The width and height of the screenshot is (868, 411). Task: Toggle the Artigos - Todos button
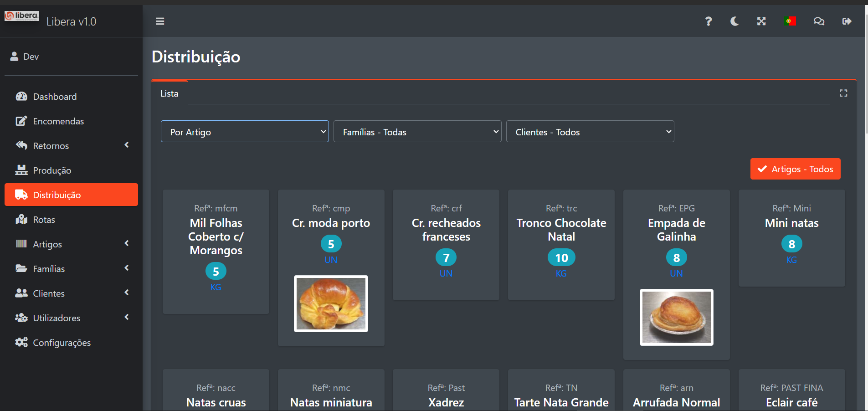point(795,169)
